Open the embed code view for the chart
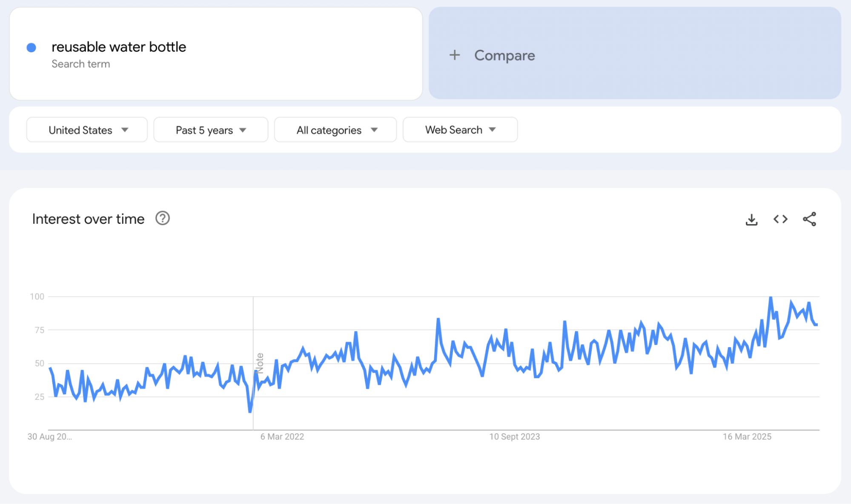Screen dimensions: 851x504 click(780, 219)
